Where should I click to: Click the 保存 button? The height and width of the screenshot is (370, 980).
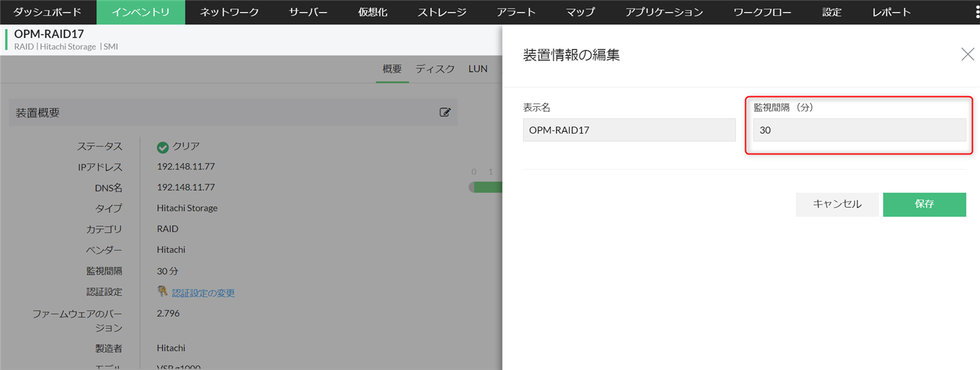925,204
